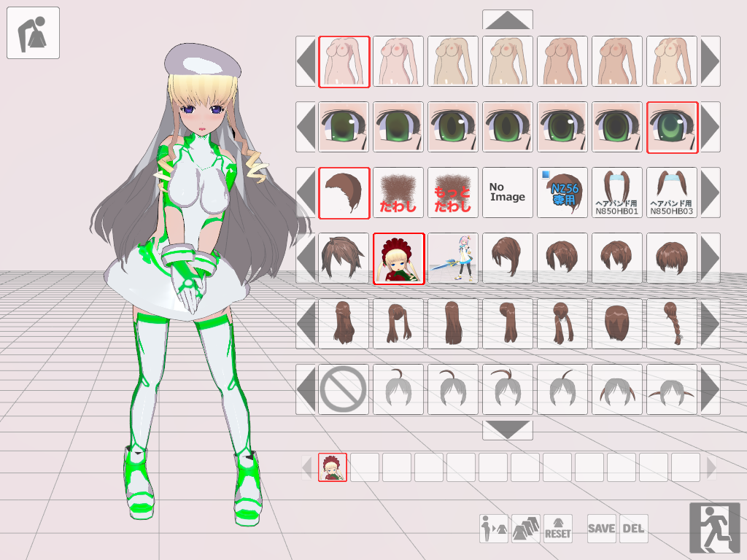Click the RESET outfit icon
Screen dimensions: 747x560
558,528
